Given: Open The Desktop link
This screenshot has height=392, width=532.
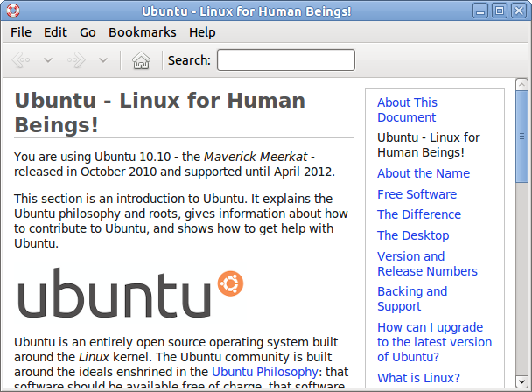Looking at the screenshot, I should coord(413,235).
